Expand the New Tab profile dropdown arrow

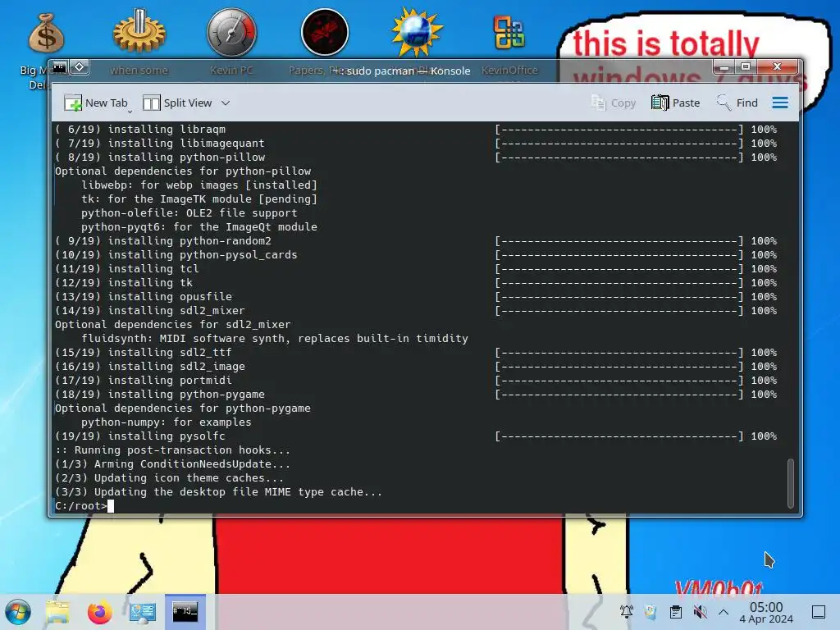[130, 112]
